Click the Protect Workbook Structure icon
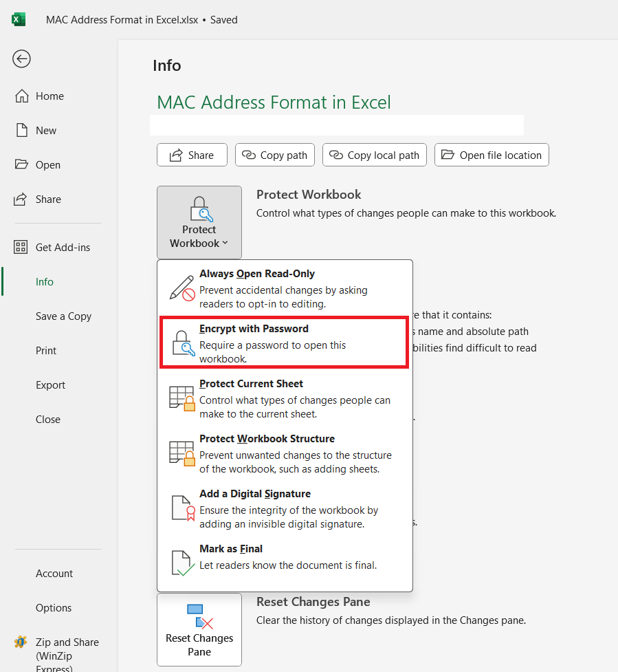Image resolution: width=618 pixels, height=672 pixels. (182, 453)
